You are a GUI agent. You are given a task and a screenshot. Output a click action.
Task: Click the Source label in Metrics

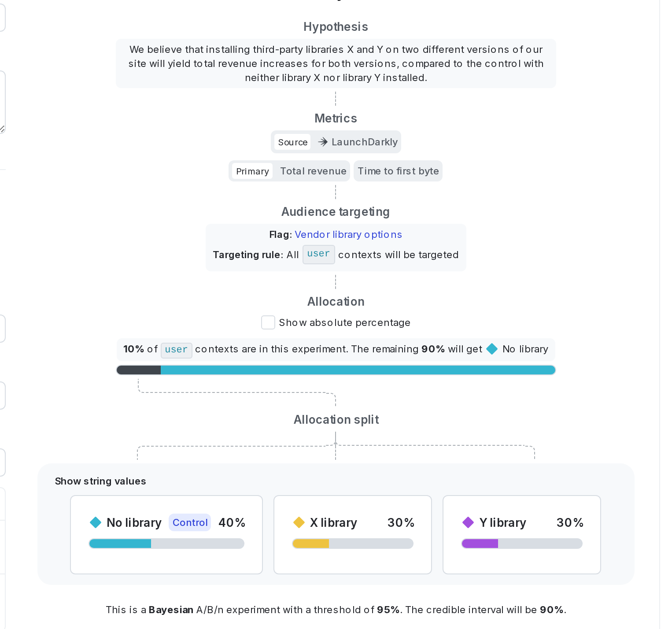[x=293, y=142]
